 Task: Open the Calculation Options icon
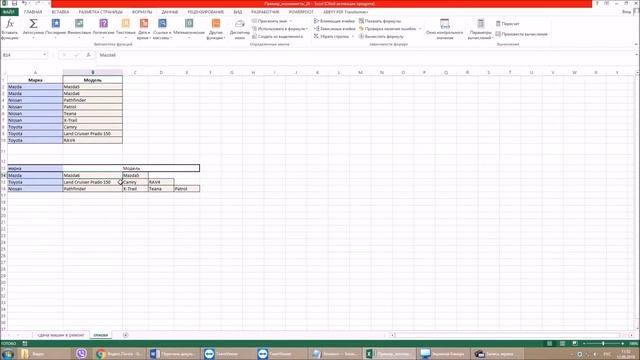tap(481, 24)
